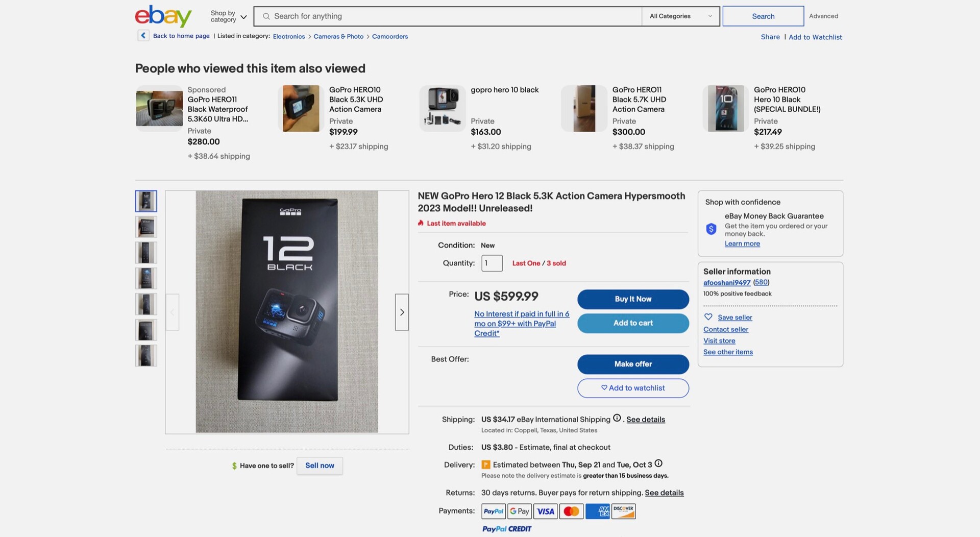Click the Make offer button
The height and width of the screenshot is (537, 980).
(x=633, y=364)
